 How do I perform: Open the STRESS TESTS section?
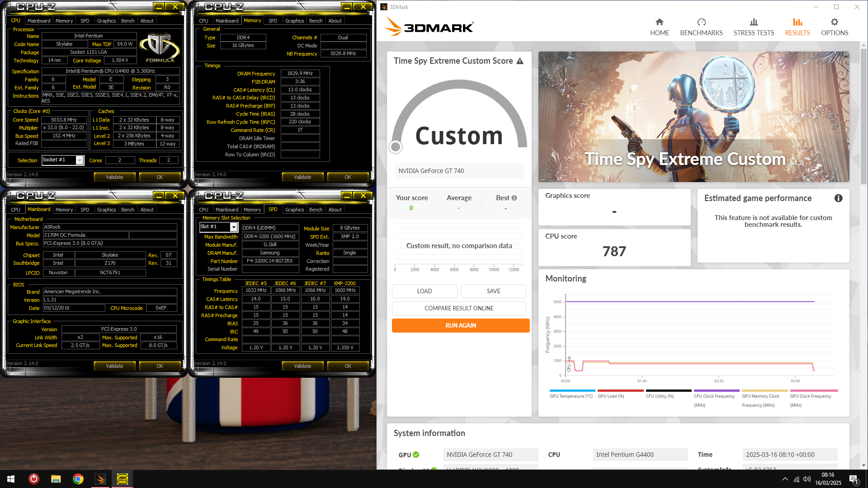[x=754, y=27]
